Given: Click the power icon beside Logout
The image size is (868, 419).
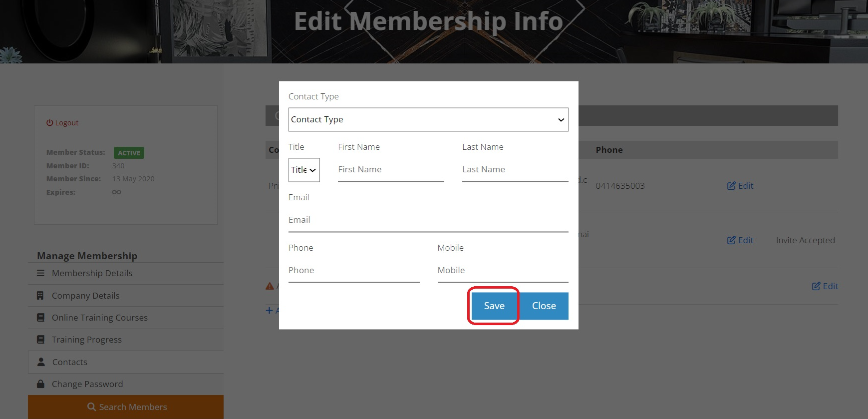Looking at the screenshot, I should pyautogui.click(x=49, y=123).
